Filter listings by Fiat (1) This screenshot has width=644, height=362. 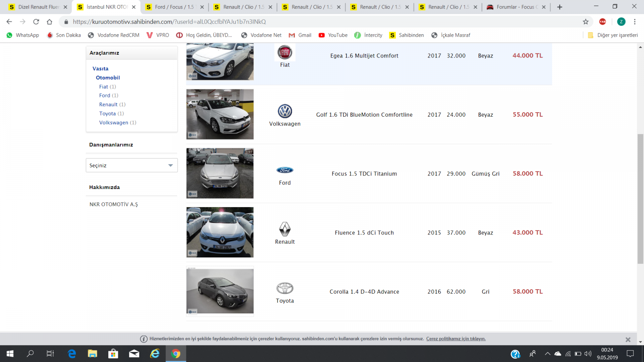[x=107, y=86]
